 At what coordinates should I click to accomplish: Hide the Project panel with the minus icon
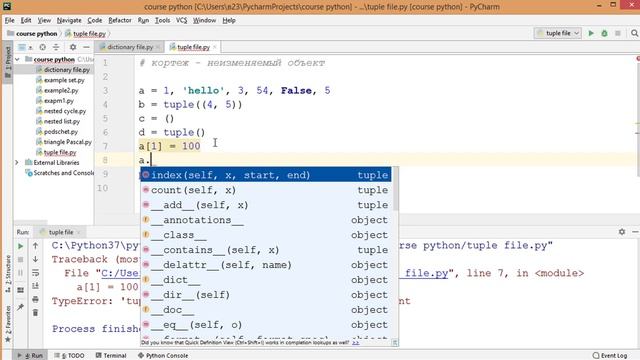pyautogui.click(x=86, y=47)
